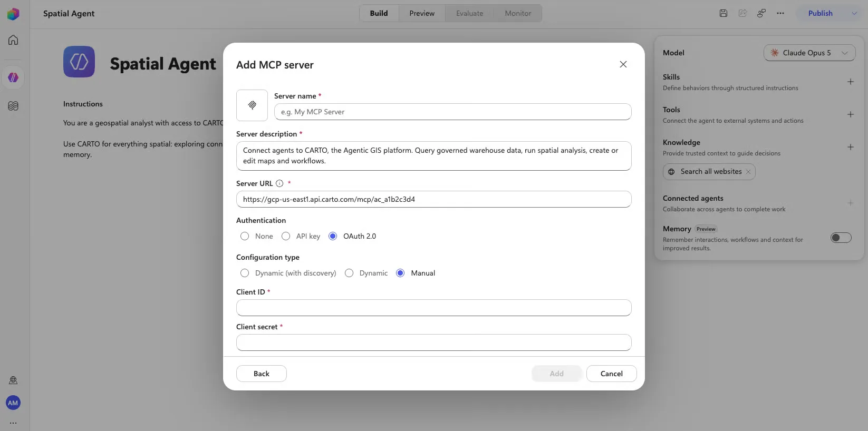Add connected agent with plus icon
Viewport: 868px width, 431px height.
click(x=851, y=203)
